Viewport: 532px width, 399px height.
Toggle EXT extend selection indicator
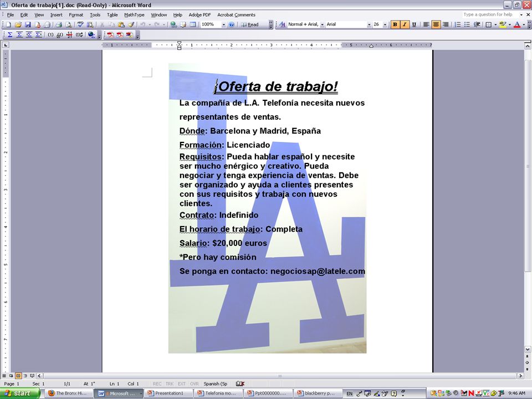pyautogui.click(x=182, y=383)
